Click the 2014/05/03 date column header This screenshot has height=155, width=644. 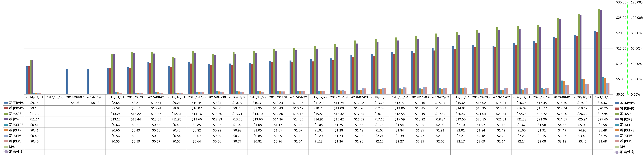[55, 97]
